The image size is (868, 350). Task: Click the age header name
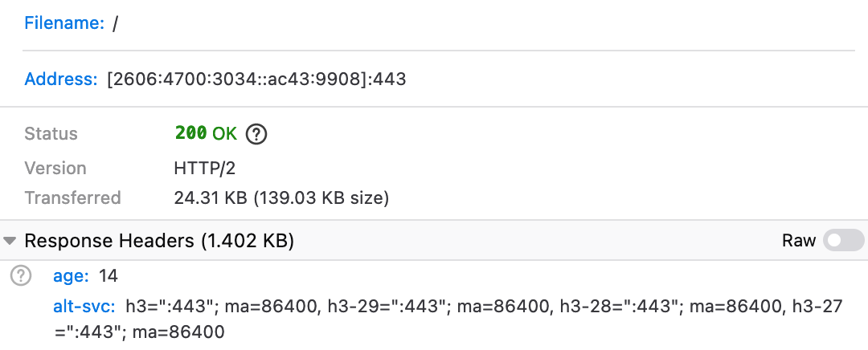[70, 277]
